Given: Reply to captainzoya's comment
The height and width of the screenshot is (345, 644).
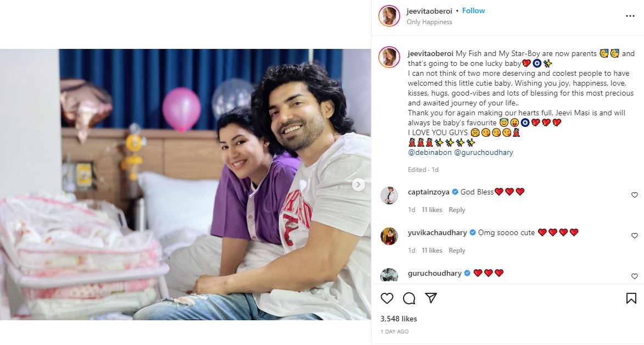Looking at the screenshot, I should tap(457, 210).
